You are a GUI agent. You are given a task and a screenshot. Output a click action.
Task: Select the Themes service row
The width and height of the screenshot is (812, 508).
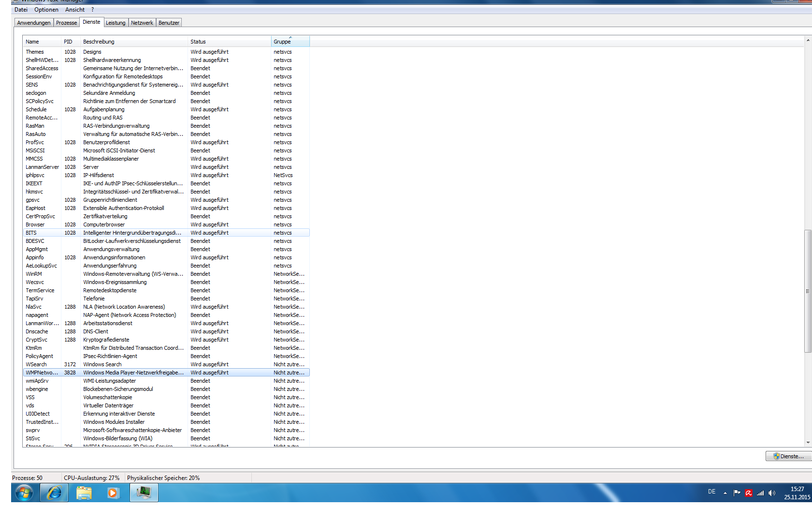click(x=166, y=52)
